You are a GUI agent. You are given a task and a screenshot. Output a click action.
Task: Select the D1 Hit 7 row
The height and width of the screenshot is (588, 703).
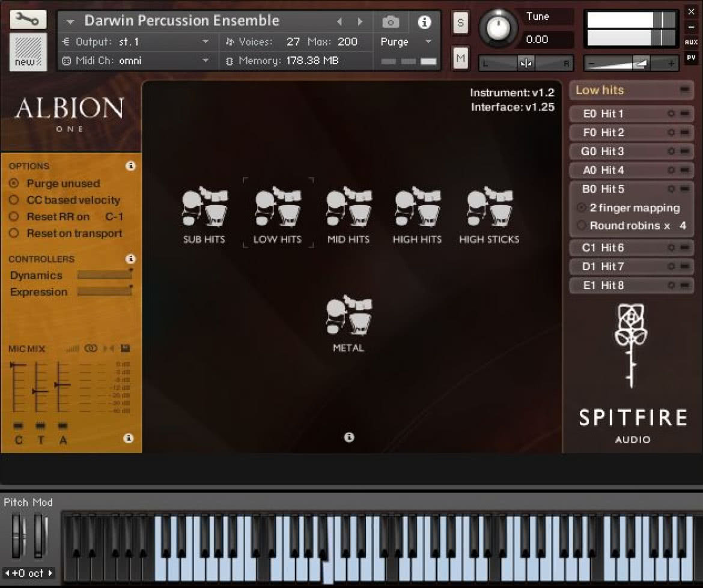tap(631, 266)
